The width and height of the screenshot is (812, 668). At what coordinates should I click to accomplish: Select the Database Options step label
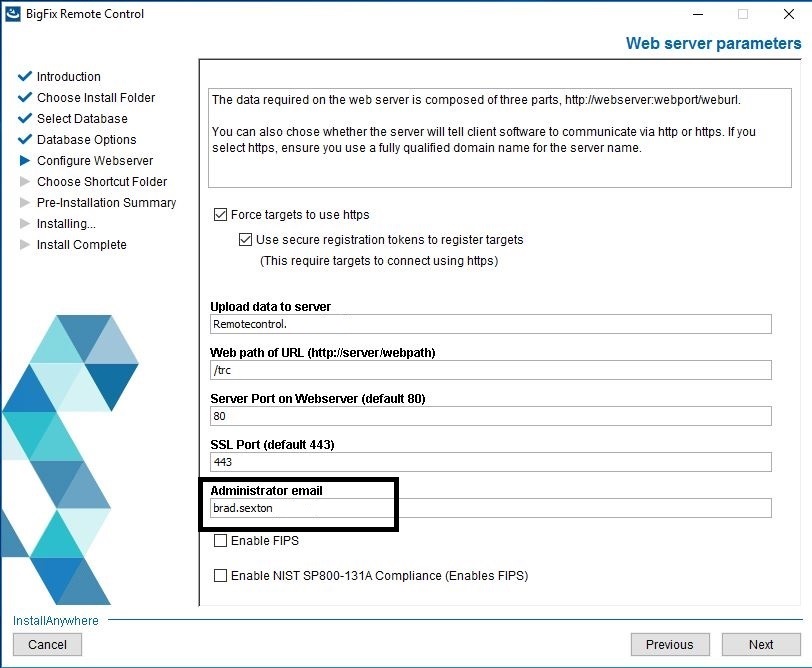86,140
